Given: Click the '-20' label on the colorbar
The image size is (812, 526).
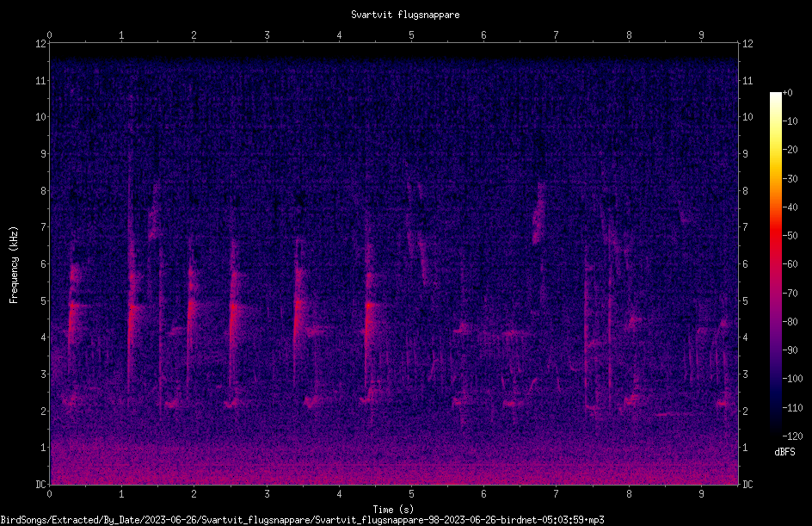Looking at the screenshot, I should [790, 150].
